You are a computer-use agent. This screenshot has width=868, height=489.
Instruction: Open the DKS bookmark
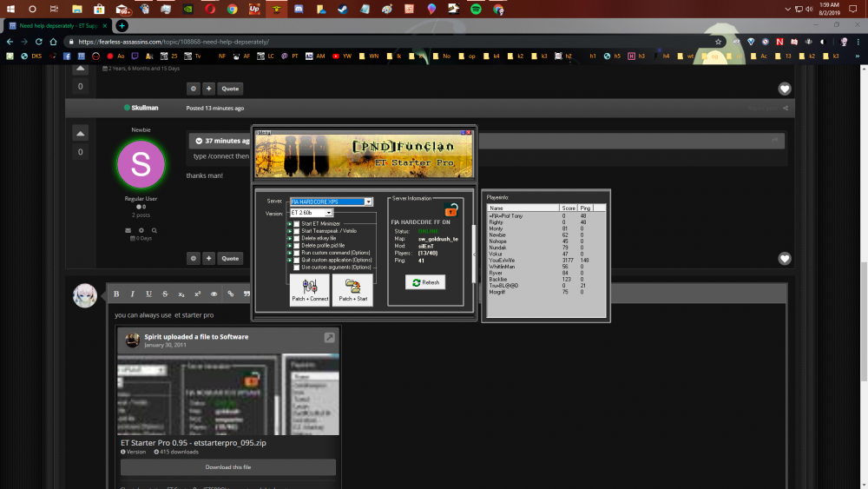pyautogui.click(x=31, y=56)
